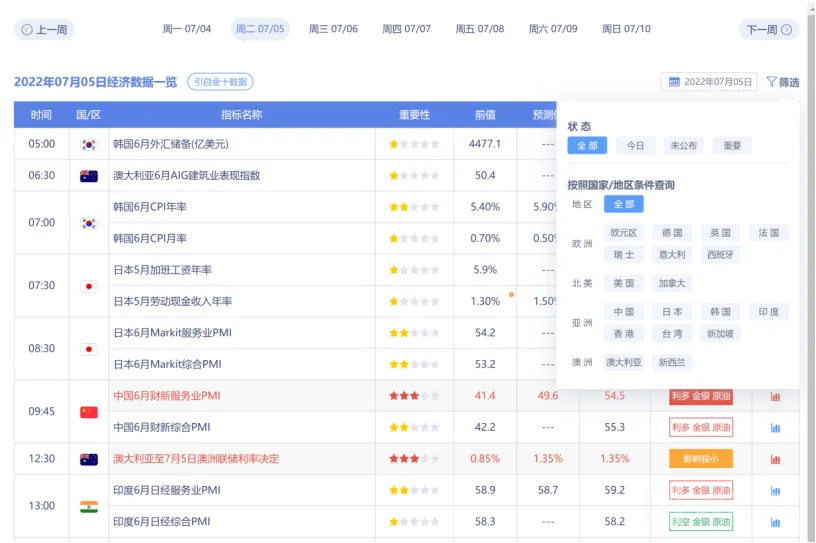This screenshot has height=543, width=816.
Task: Select 全部 under 状态 filter
Action: (587, 146)
